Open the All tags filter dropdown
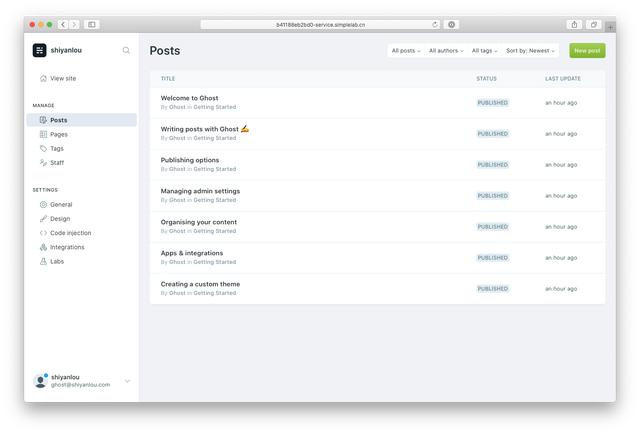 point(484,51)
